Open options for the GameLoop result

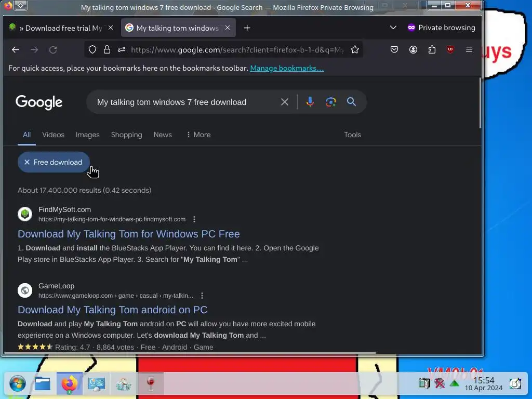202,296
